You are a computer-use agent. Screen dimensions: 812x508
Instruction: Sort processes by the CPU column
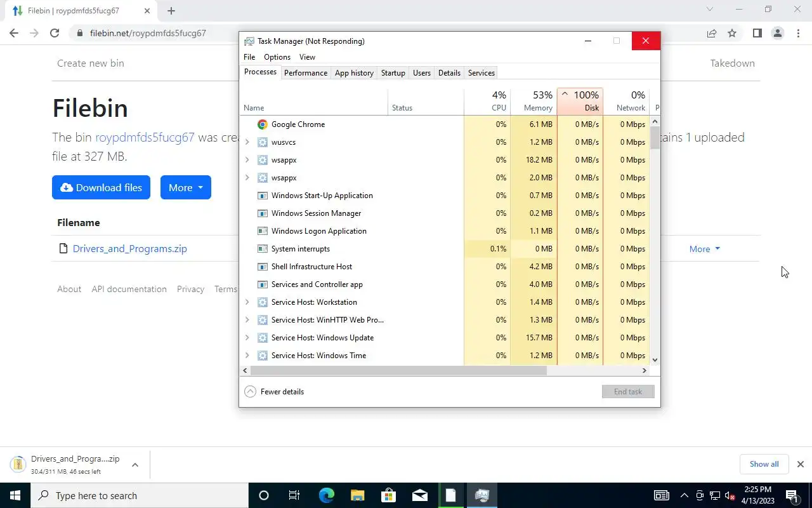[487, 102]
